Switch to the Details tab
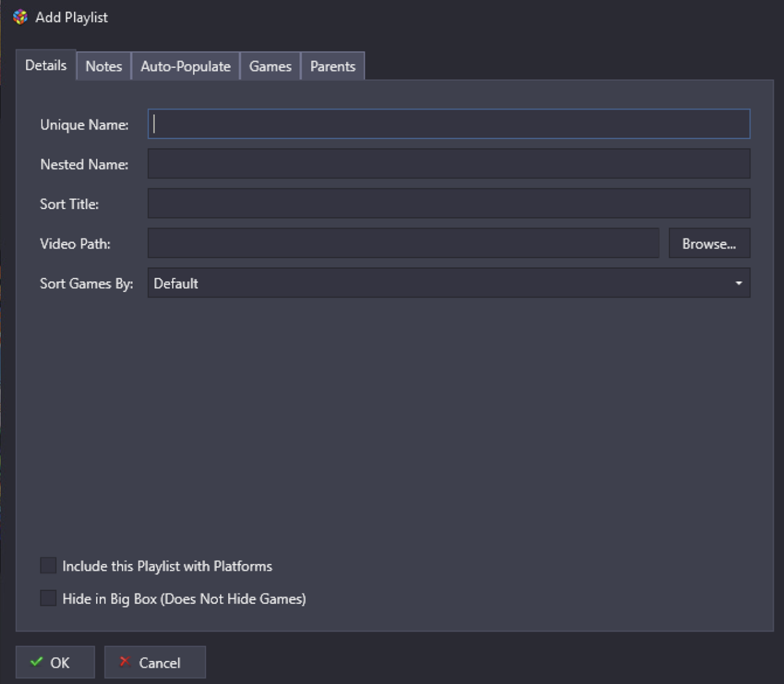The width and height of the screenshot is (784, 684). pyautogui.click(x=46, y=65)
